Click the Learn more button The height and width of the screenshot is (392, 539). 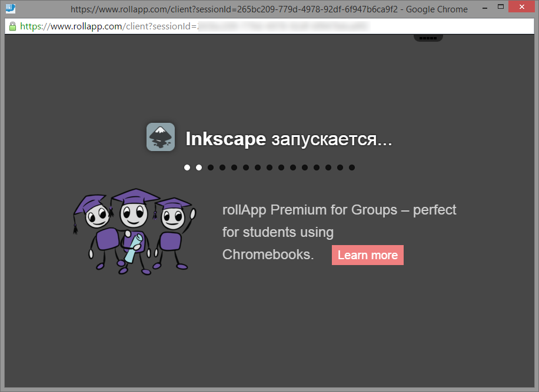367,255
